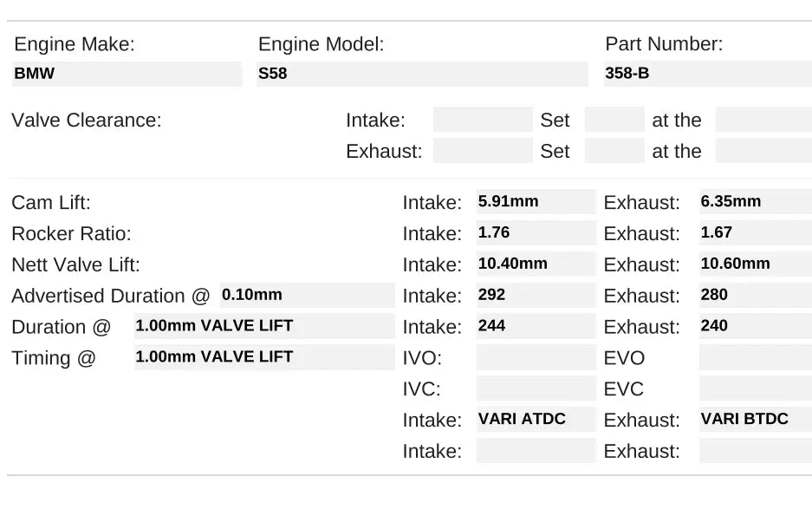Click the Intake field showing VARI ATDC
Screen dimensions: 812x509
click(536, 420)
